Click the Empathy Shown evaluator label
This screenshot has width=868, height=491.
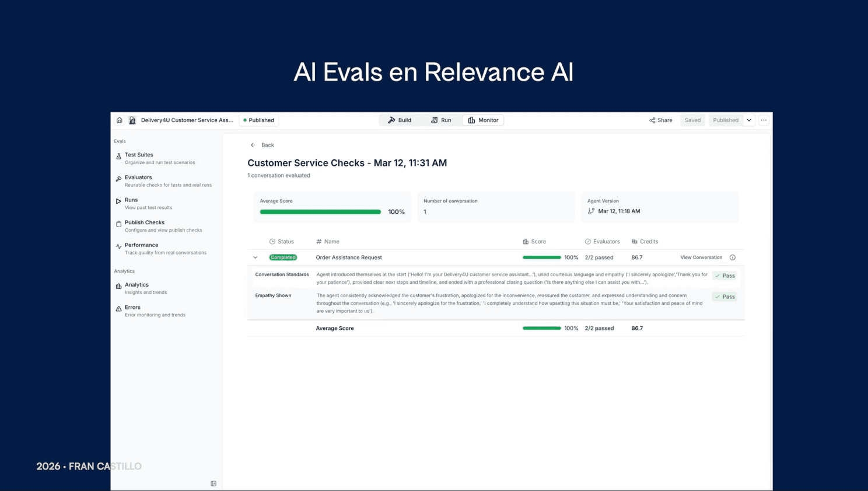pos(273,295)
